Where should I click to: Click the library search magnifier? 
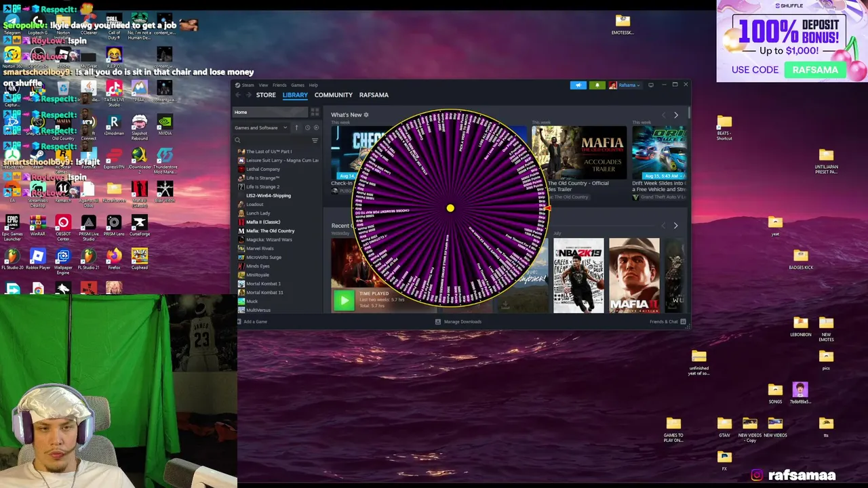[x=237, y=140]
